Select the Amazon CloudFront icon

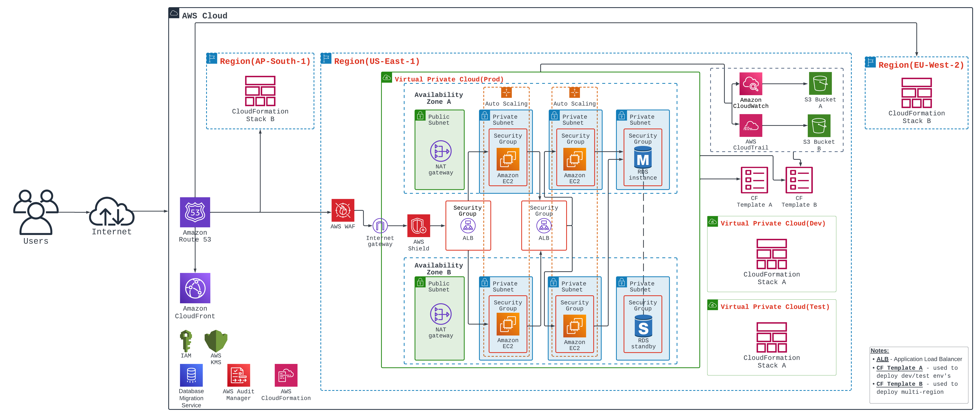195,288
